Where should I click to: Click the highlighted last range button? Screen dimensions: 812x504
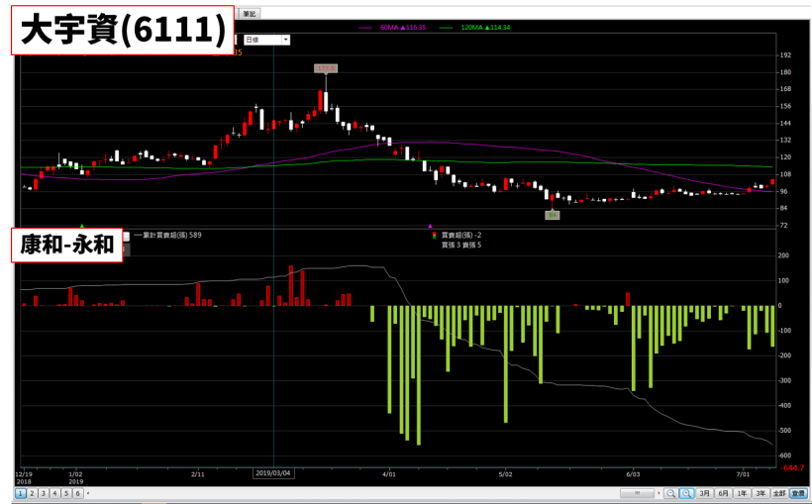[798, 493]
